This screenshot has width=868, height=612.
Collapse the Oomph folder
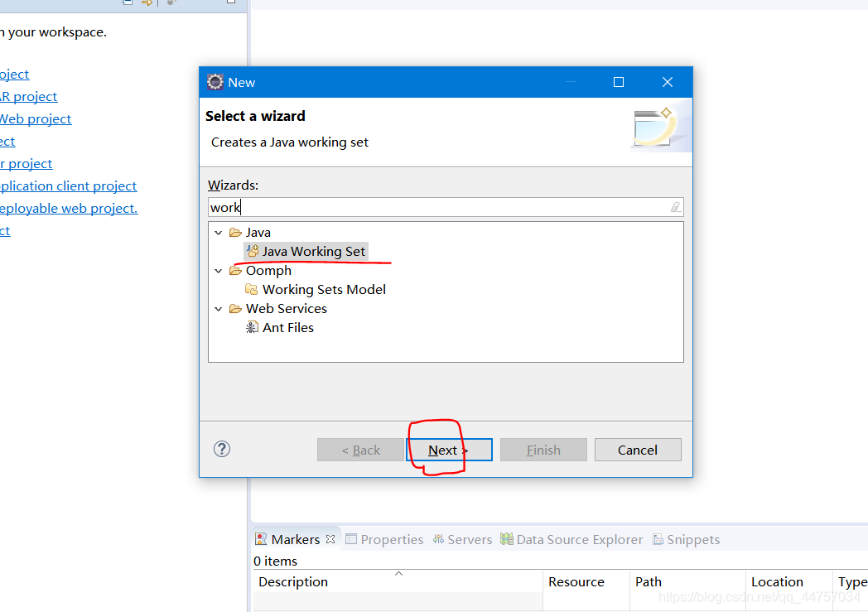pyautogui.click(x=218, y=271)
